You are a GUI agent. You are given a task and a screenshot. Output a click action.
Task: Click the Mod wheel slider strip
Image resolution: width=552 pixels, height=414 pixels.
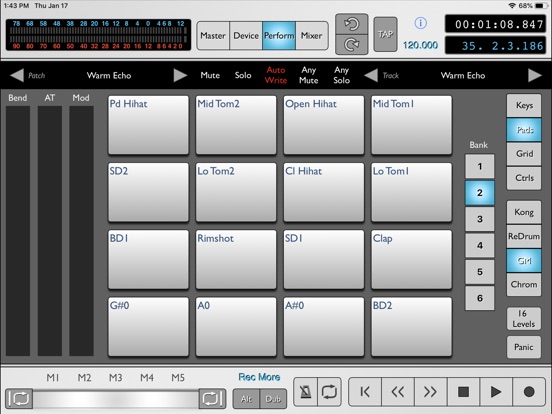coord(81,231)
